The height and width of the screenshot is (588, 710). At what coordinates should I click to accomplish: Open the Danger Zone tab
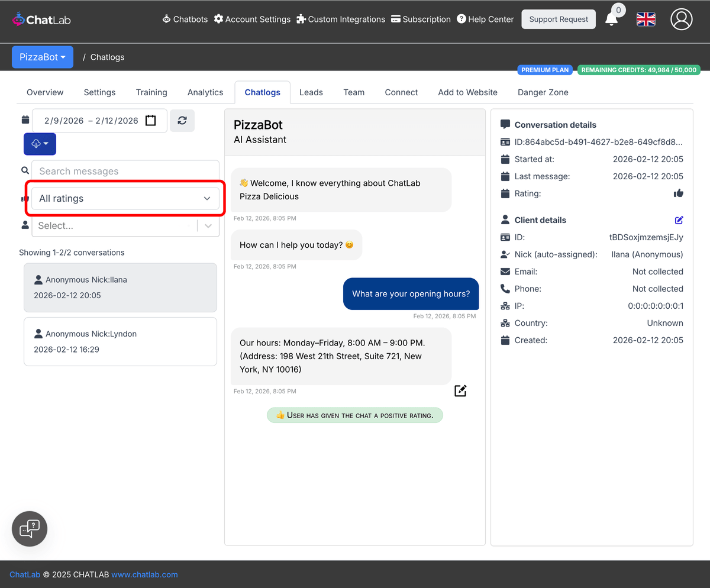pos(543,92)
